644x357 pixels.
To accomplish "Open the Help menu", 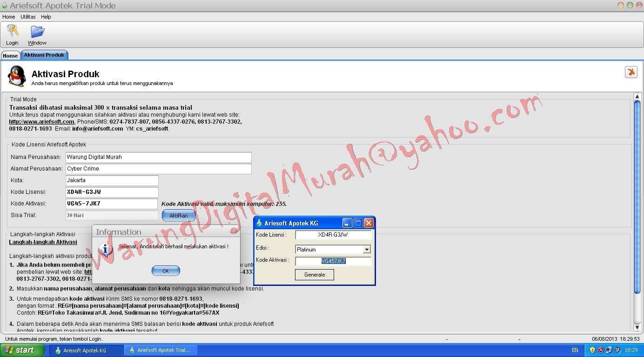I will click(46, 17).
